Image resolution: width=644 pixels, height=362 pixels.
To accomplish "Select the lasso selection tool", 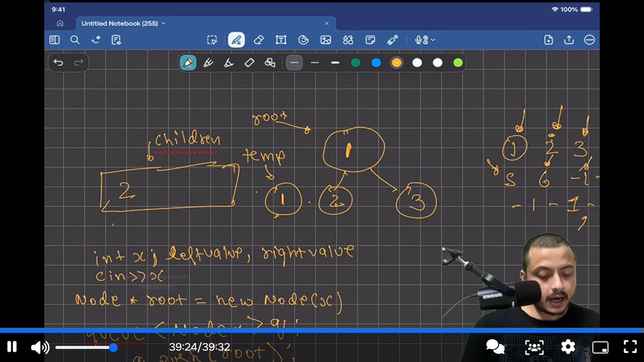I will pos(212,40).
